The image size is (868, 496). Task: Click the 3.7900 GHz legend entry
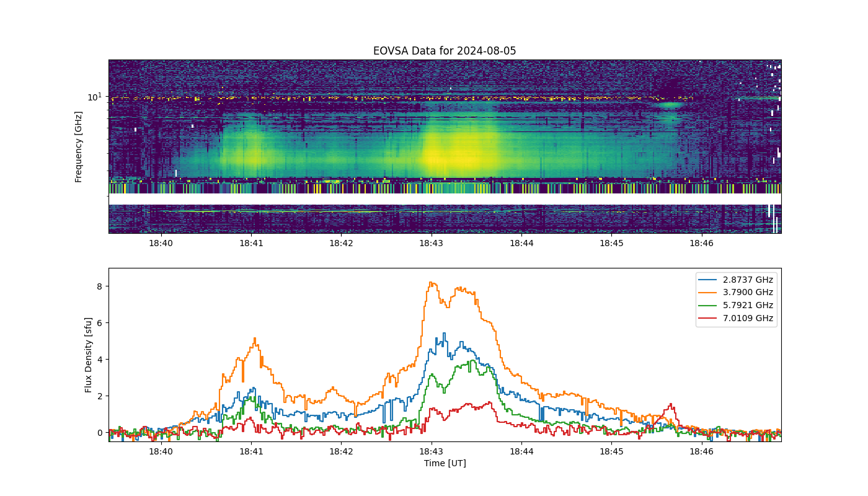click(737, 293)
